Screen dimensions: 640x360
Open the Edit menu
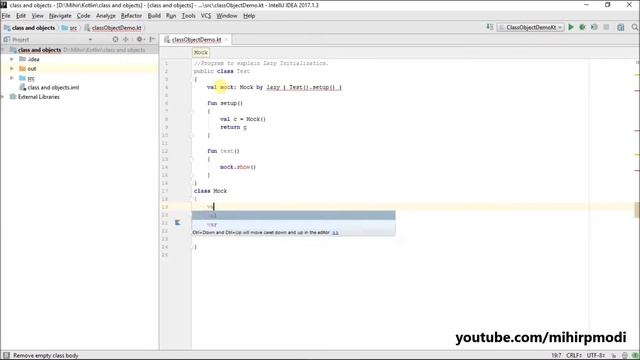point(21,16)
